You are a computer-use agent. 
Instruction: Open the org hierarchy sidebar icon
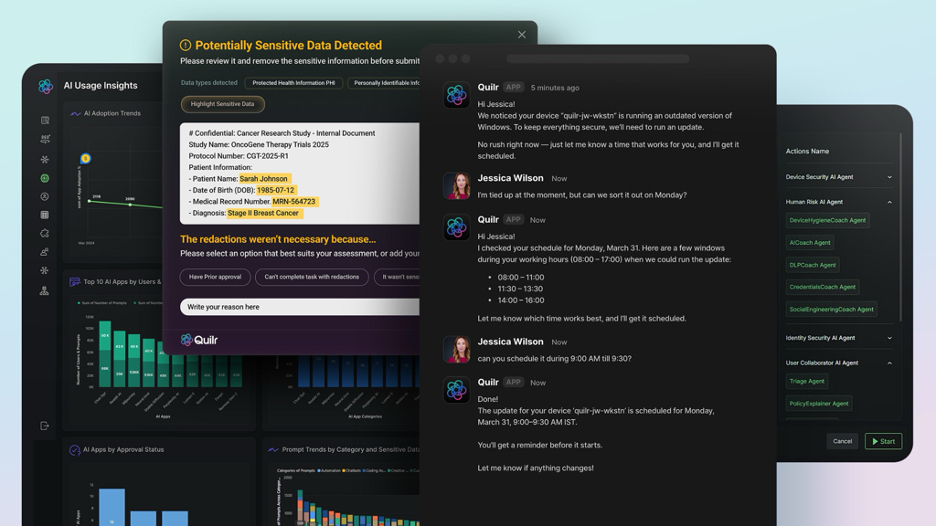[x=45, y=291]
